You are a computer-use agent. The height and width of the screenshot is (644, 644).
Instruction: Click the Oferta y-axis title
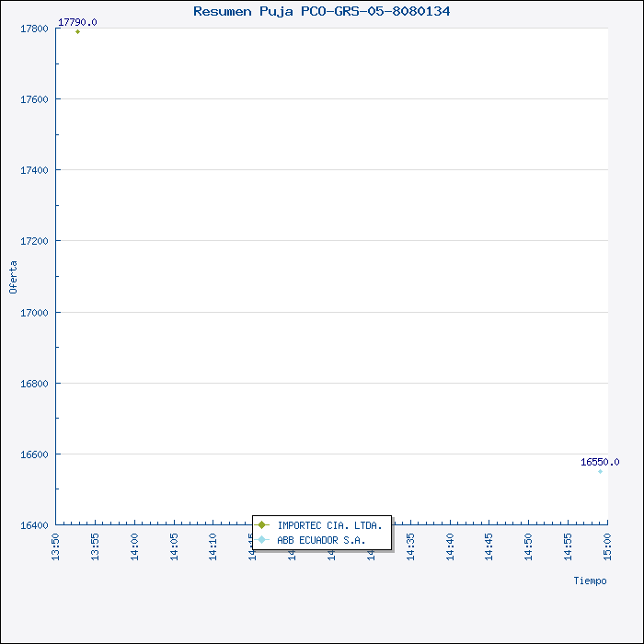[x=13, y=277]
